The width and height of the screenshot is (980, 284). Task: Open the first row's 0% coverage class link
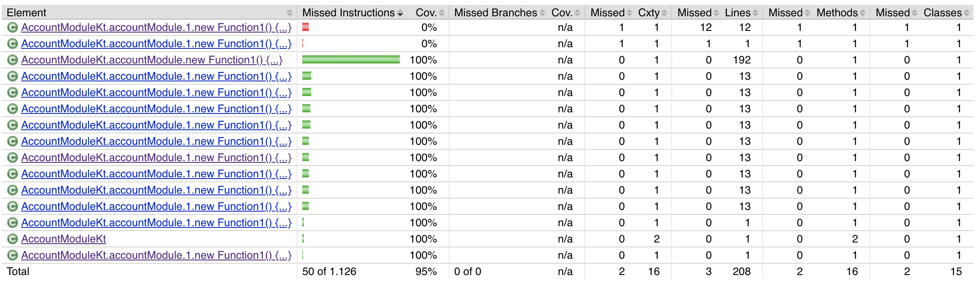156,28
